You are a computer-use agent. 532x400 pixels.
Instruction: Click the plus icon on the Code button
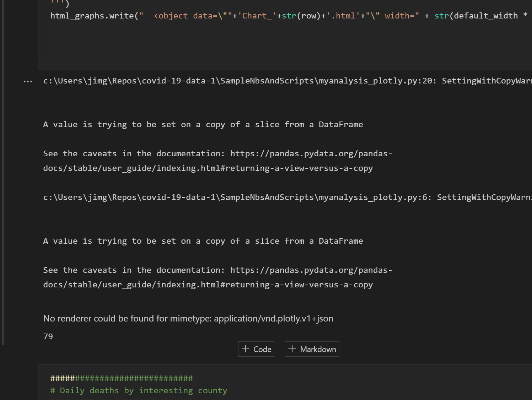click(x=245, y=349)
